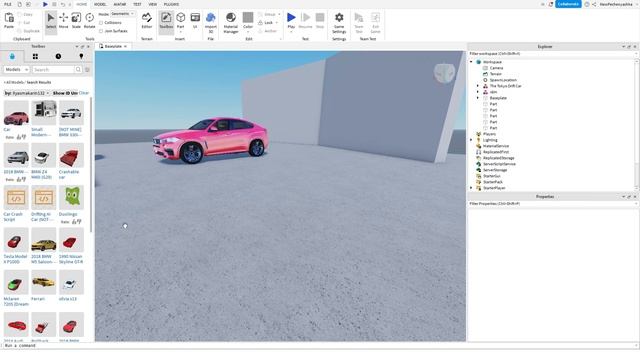Open the Models category dropdown in Toolbox
Image resolution: width=640 pixels, height=360 pixels.
[16, 70]
